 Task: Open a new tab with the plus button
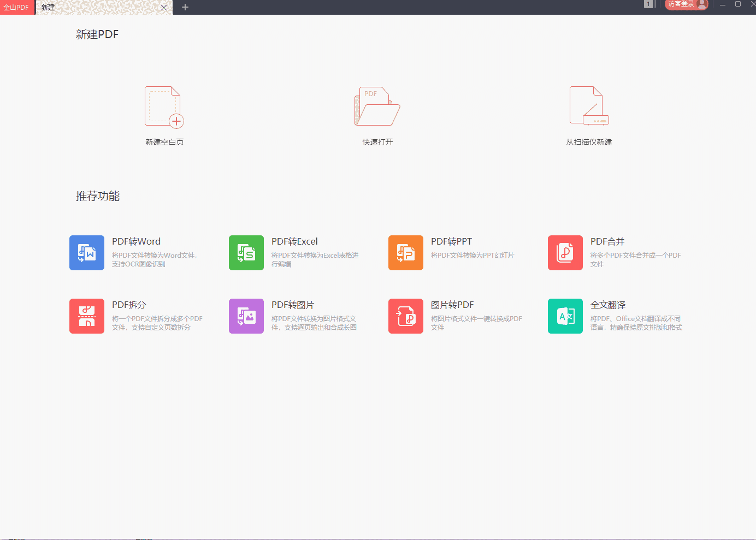(185, 7)
